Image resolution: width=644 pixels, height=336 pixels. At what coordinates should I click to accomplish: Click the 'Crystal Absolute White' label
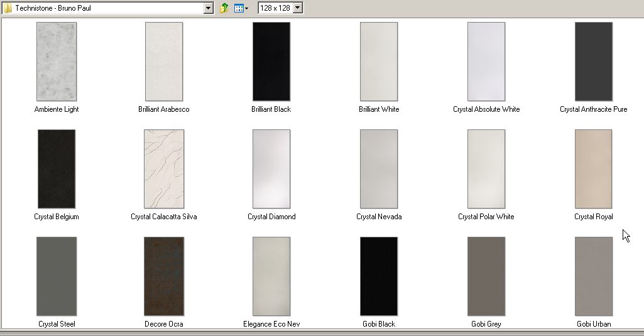tap(486, 109)
